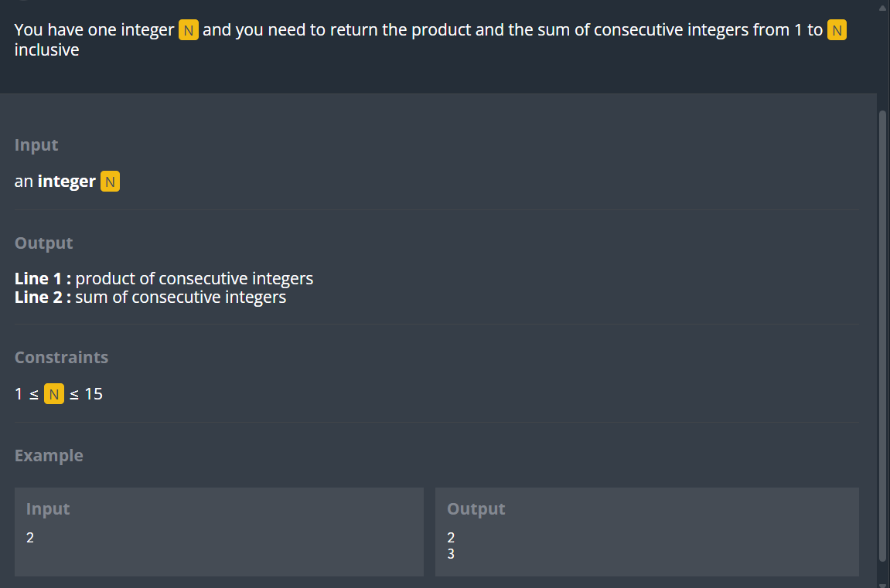
Task: Click the Output section heading above Line 1
Action: (44, 243)
